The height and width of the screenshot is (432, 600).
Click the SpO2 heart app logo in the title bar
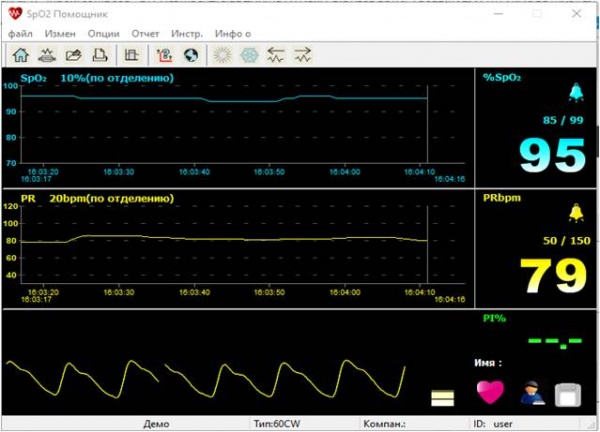(15, 14)
